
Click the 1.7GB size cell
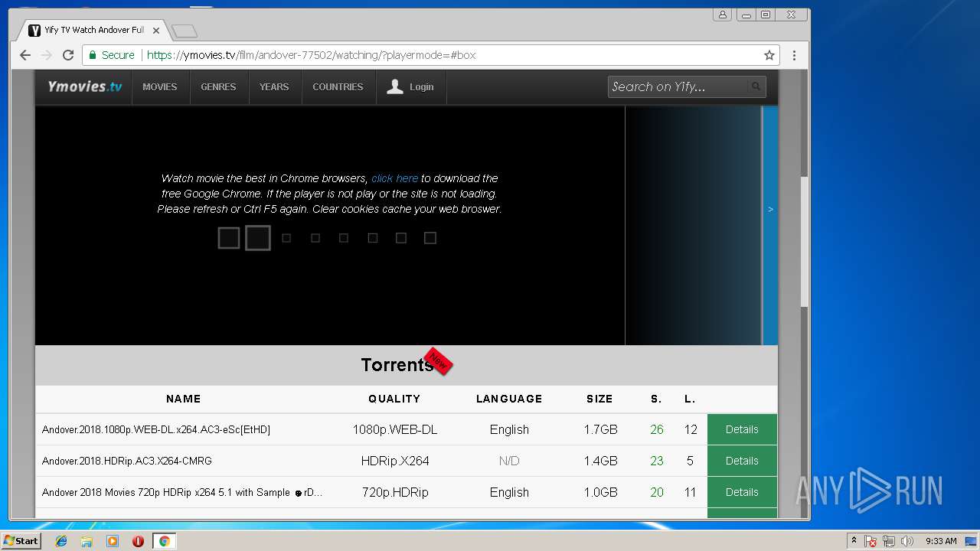pos(600,429)
